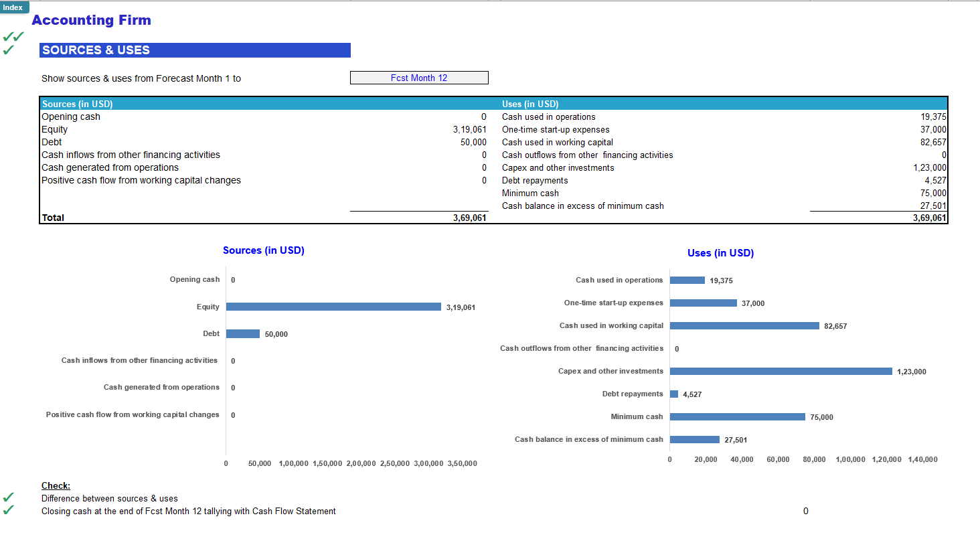Screen dimensions: 980x547
Task: Click the Uses (in USD) chart title
Action: coord(720,253)
